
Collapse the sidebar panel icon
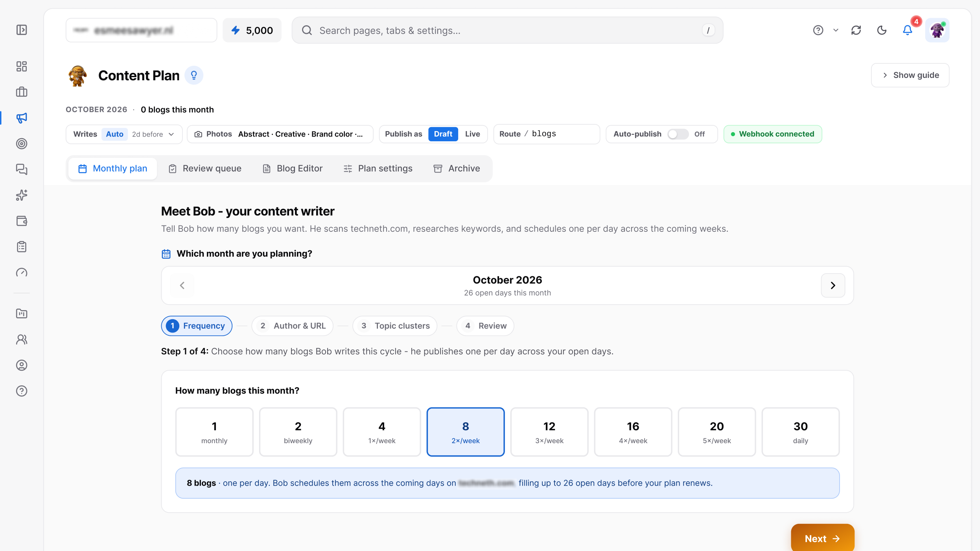[22, 30]
